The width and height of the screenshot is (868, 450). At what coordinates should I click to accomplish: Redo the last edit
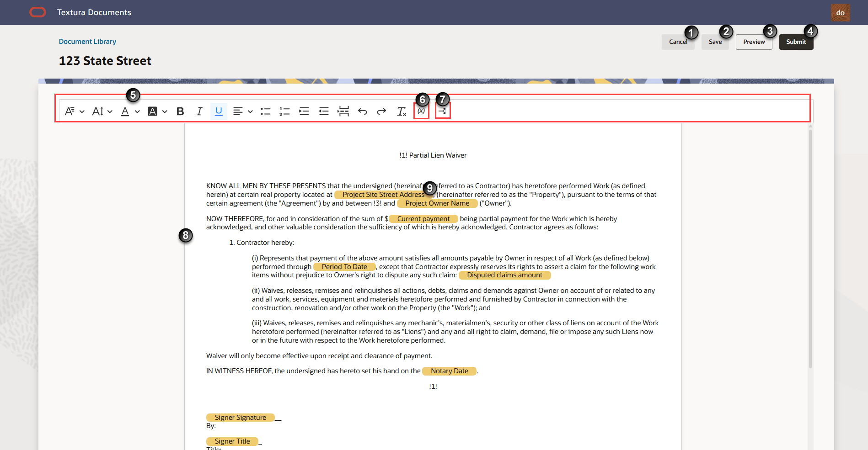pos(381,111)
